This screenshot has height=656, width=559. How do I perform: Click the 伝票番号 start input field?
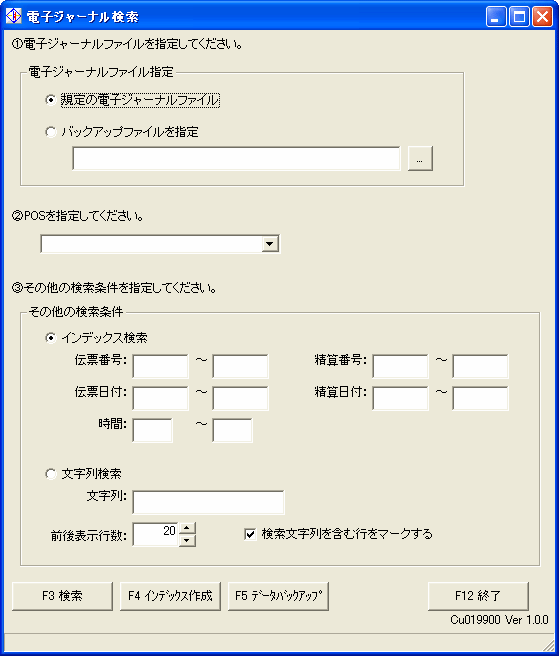pos(160,366)
